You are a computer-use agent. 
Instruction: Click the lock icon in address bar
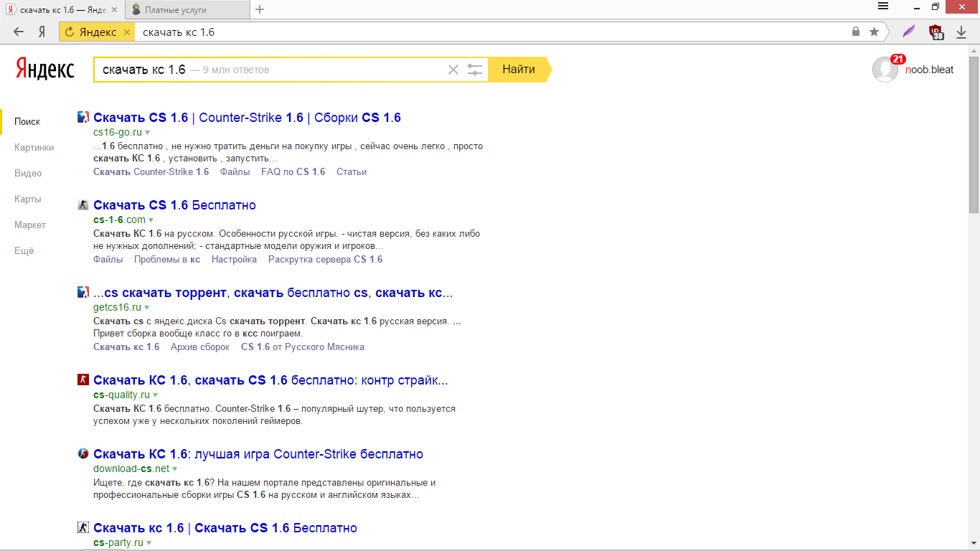[x=855, y=32]
